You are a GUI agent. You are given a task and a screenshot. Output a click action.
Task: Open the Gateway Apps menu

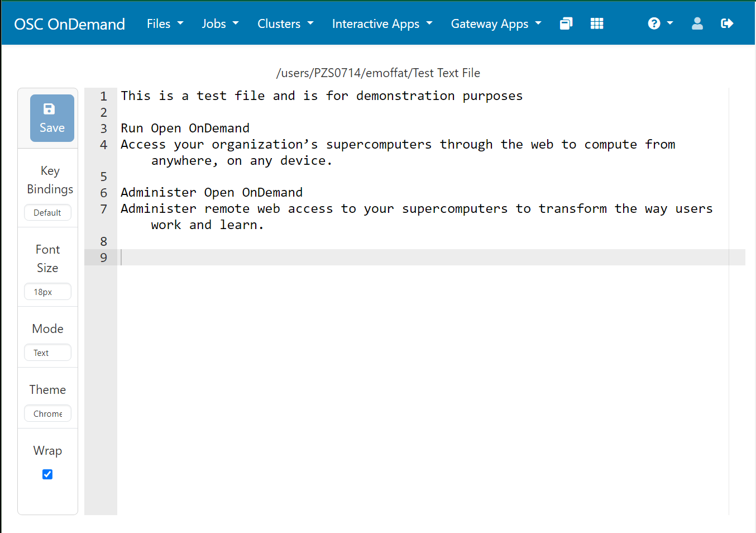point(496,23)
